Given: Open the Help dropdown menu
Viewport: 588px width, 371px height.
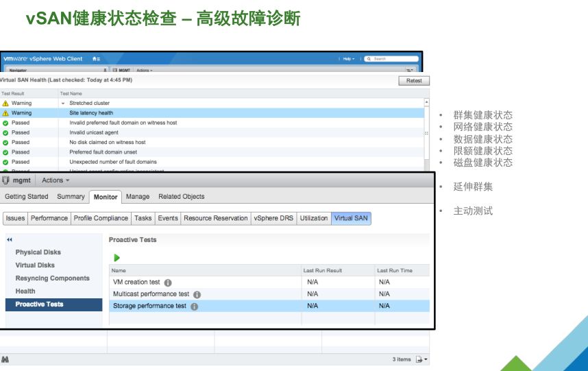Looking at the screenshot, I should pos(349,59).
